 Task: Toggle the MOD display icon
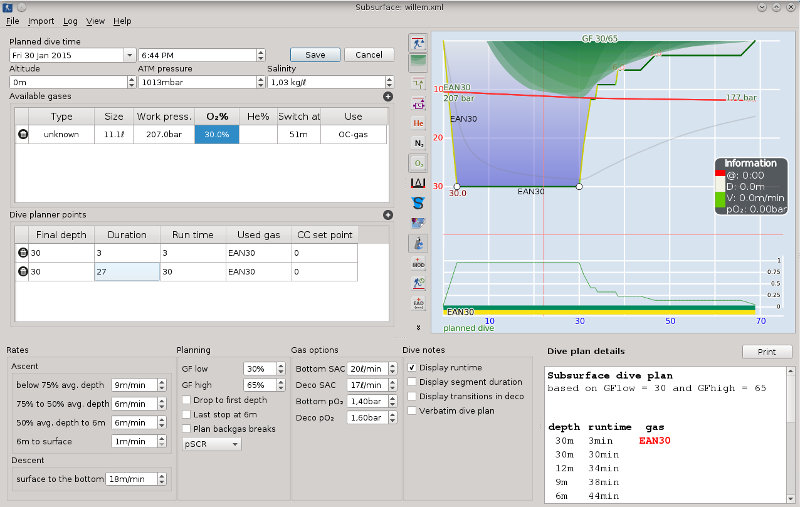point(418,263)
